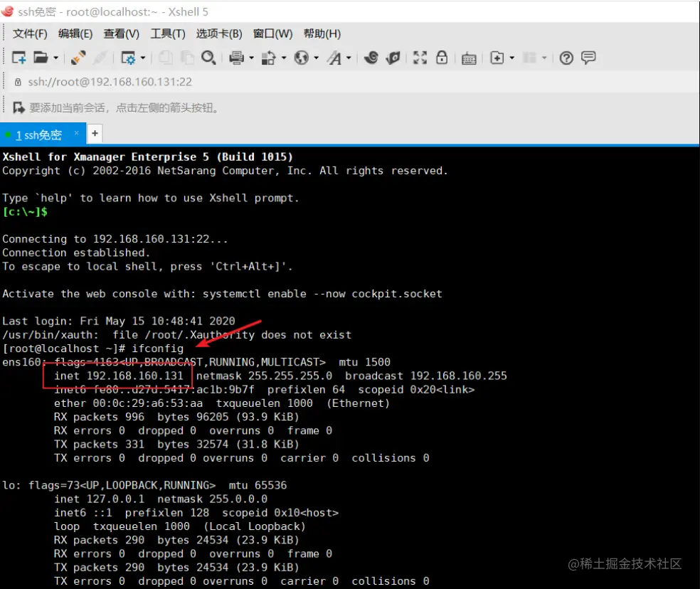Click 'inet 127.0.0.1' loopback address text

[99, 499]
